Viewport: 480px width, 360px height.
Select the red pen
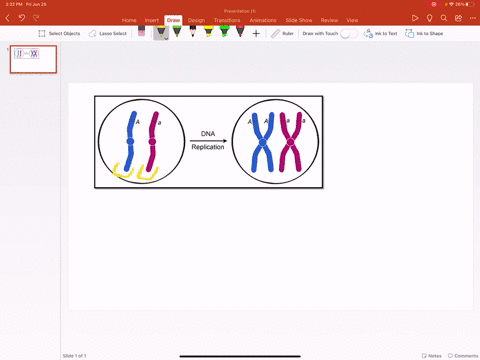click(x=240, y=32)
